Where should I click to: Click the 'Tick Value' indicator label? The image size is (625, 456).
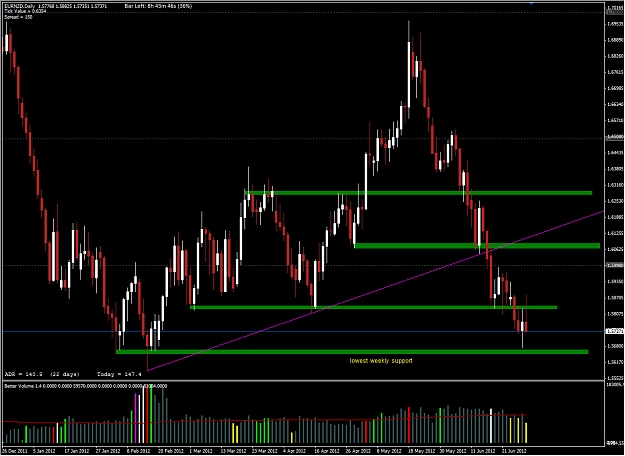click(x=25, y=12)
